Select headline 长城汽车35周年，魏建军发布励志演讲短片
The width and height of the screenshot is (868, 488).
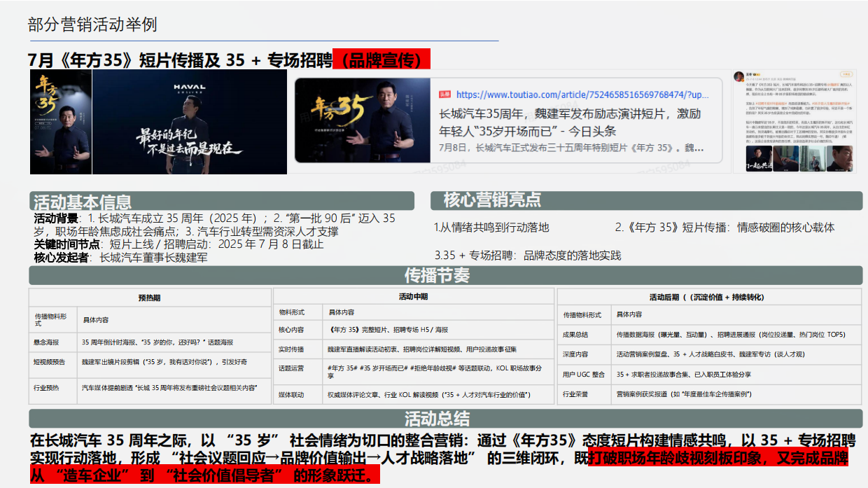point(570,122)
